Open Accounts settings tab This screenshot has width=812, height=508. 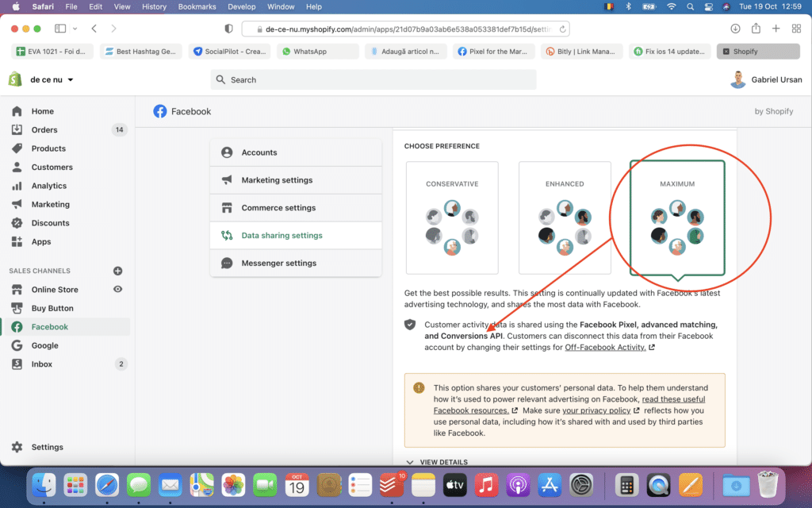point(296,152)
